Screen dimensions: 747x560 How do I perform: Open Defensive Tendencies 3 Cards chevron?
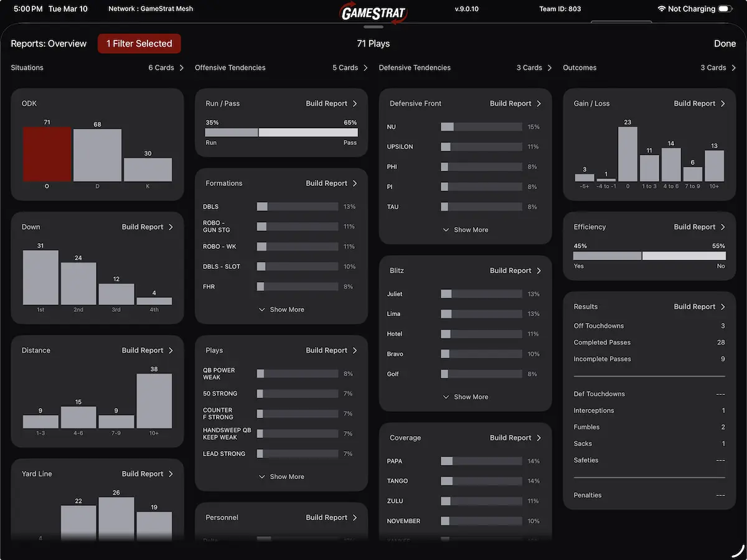[549, 68]
